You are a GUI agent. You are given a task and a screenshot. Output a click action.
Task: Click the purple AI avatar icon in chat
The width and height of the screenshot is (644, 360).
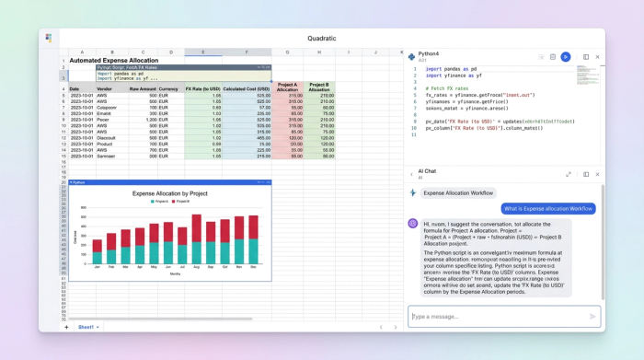click(413, 224)
